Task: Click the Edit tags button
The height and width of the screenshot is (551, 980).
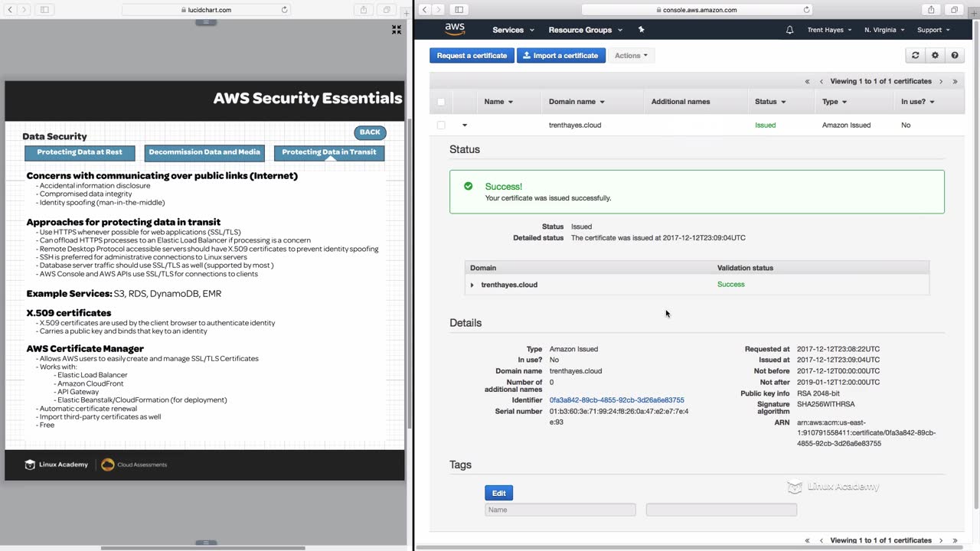Action: pyautogui.click(x=498, y=493)
